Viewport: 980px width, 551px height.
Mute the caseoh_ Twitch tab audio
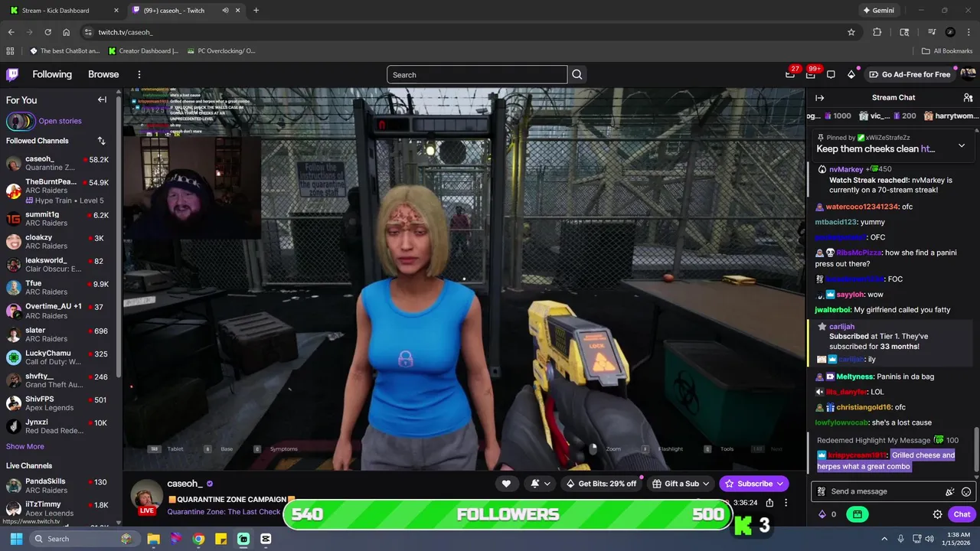click(x=225, y=11)
